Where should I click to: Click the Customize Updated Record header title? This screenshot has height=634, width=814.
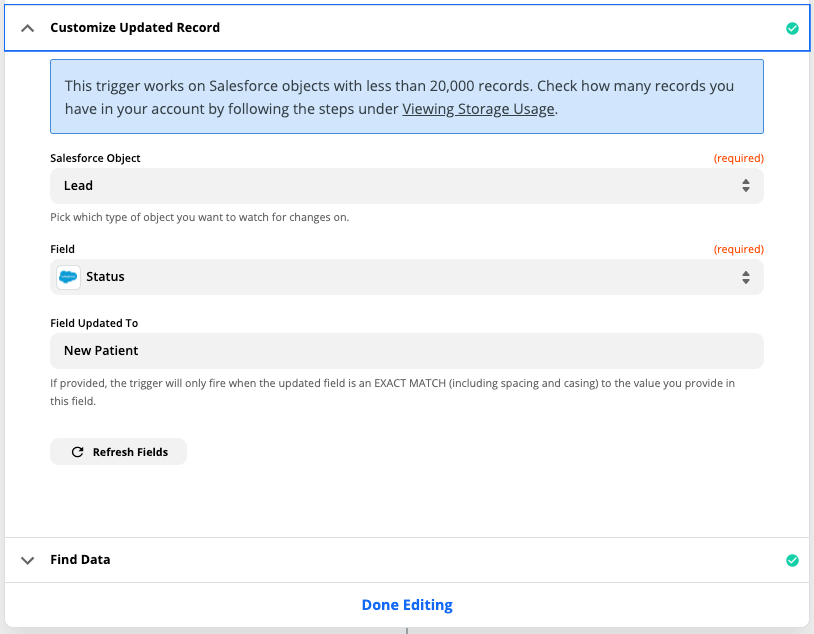coord(135,28)
